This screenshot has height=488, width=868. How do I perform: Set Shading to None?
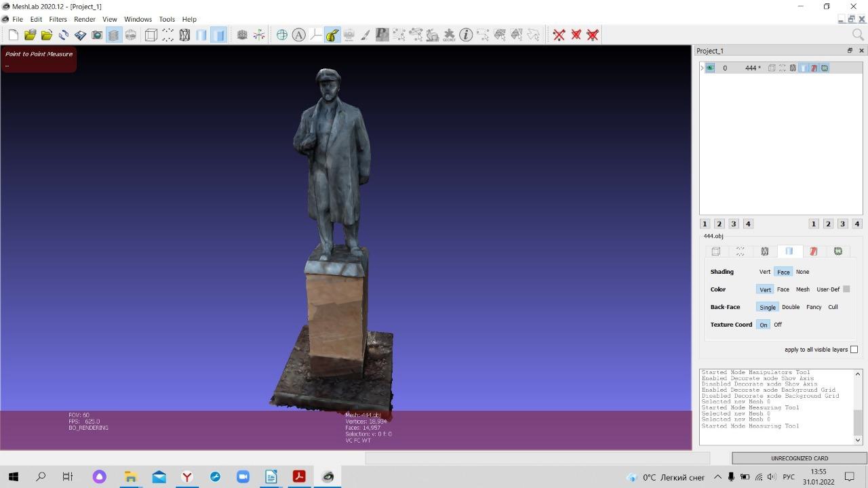click(802, 272)
